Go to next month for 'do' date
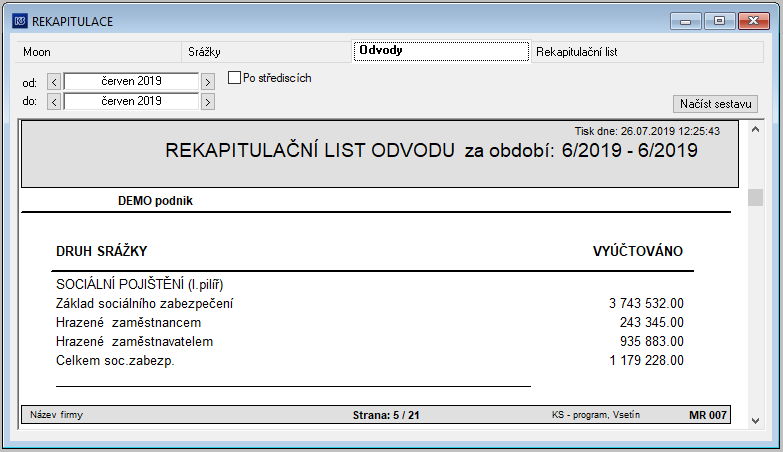 (x=208, y=102)
